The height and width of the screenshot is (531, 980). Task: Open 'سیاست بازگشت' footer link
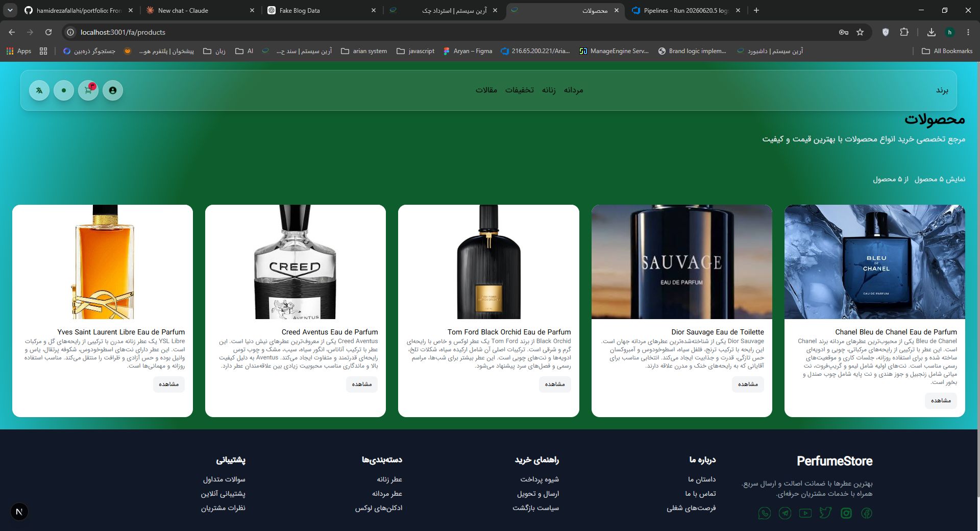pos(536,508)
